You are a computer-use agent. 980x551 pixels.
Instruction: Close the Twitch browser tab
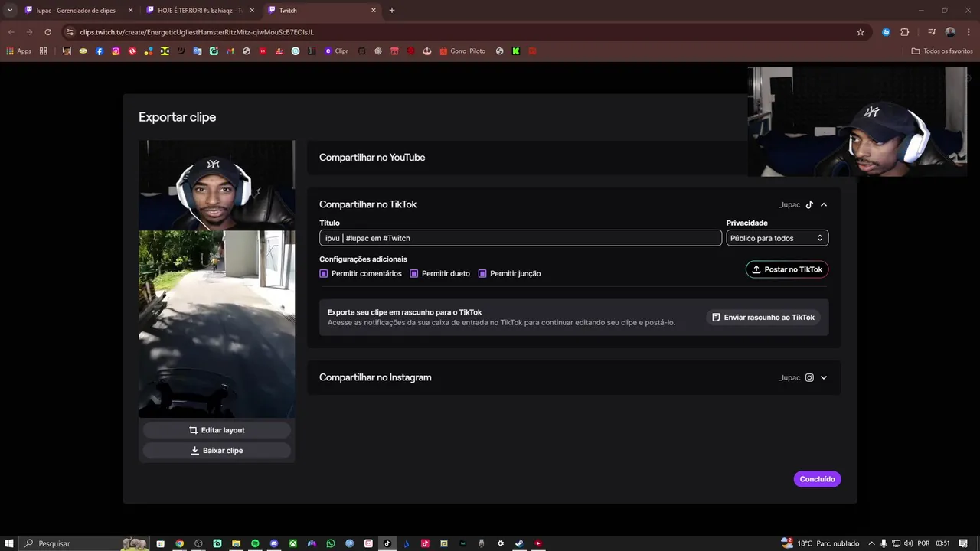point(374,11)
